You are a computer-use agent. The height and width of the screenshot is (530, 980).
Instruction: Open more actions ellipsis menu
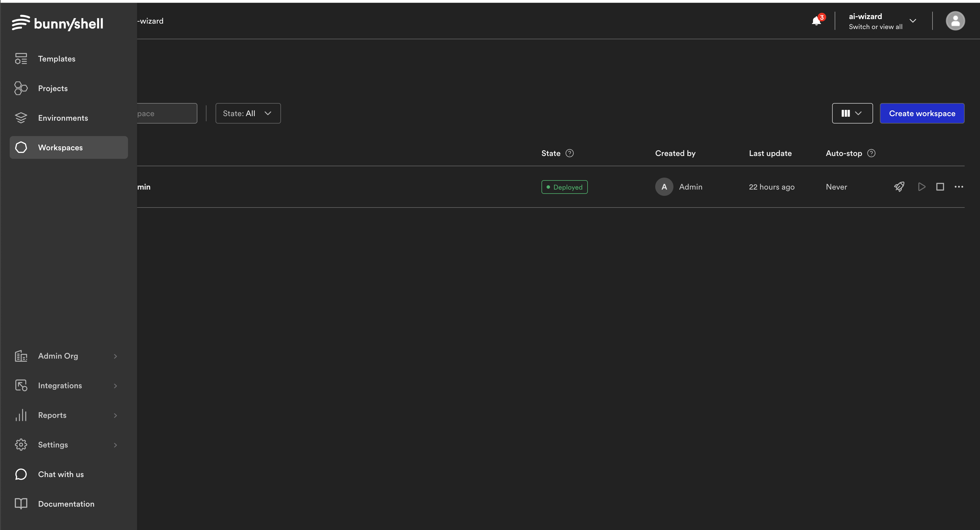tap(959, 186)
